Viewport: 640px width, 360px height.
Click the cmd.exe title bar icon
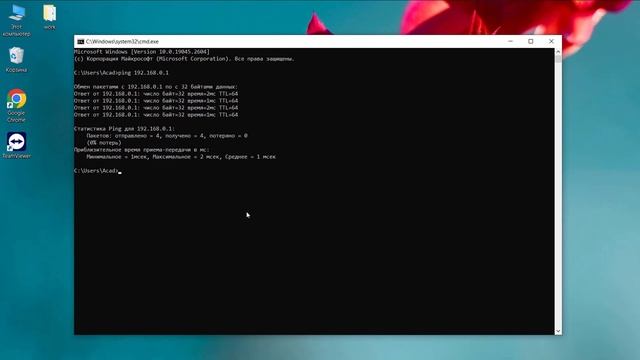pos(80,42)
